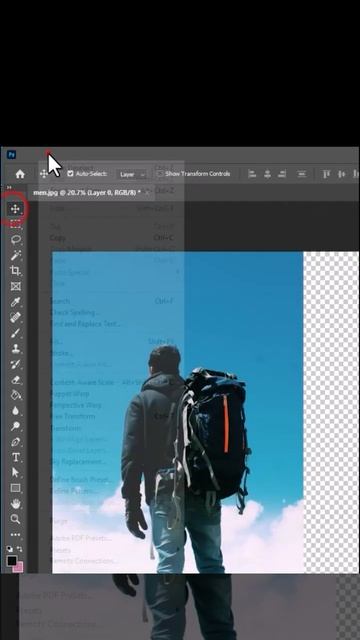Open the foreground color picker (black)
This screenshot has height=640, width=360.
(11, 560)
